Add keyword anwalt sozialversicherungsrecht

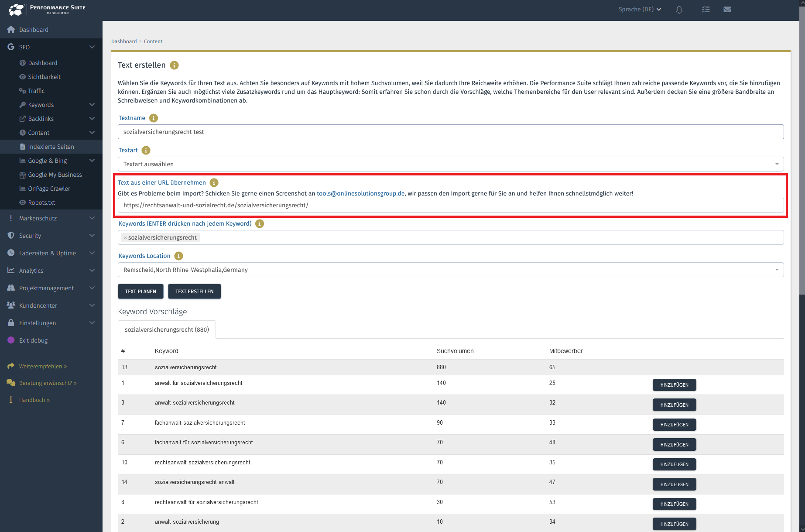point(674,405)
